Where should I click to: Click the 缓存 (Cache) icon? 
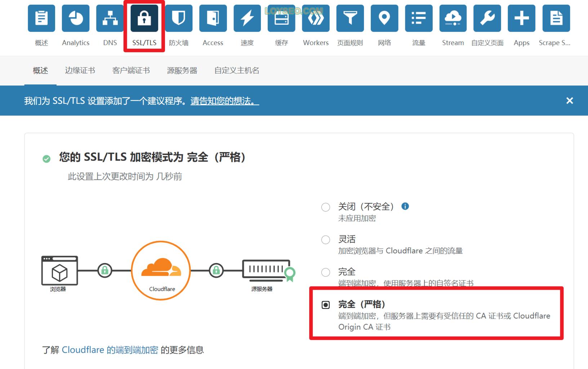281,18
